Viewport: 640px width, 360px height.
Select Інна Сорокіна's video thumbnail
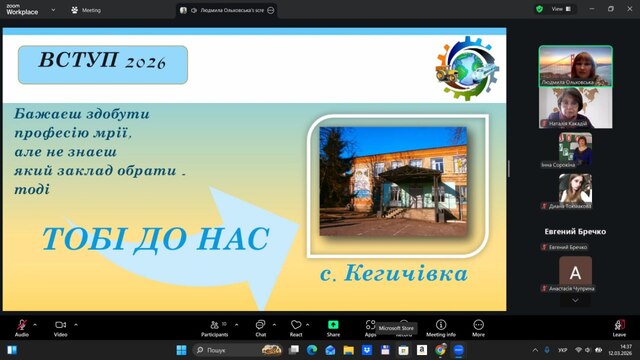576,149
